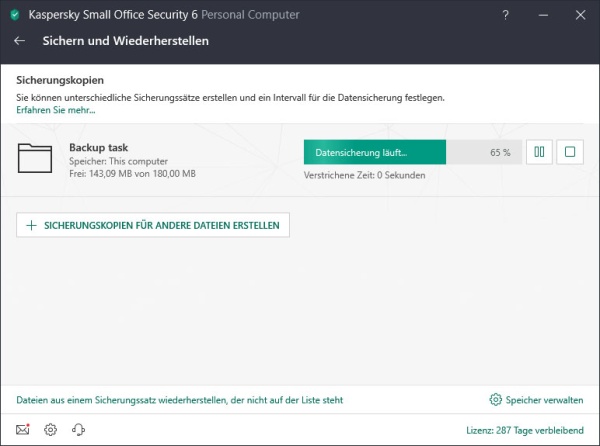Click Sicherungskopien für andere Dateien erstellen

pos(153,225)
